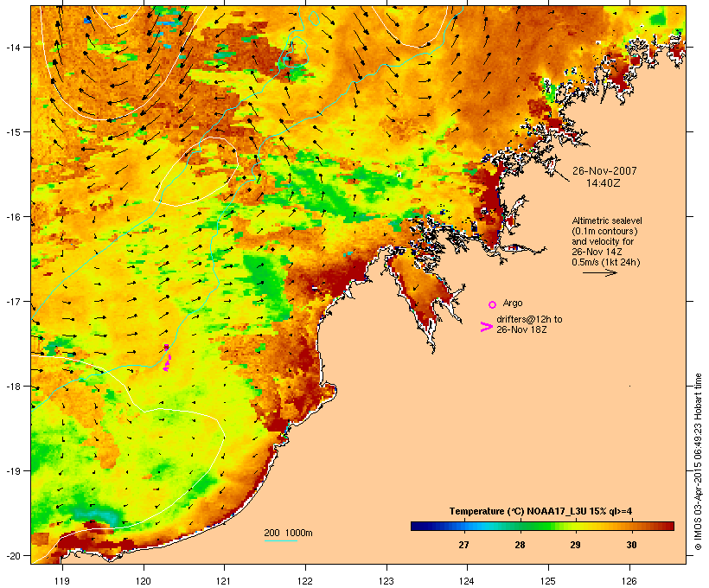Screen dimensions: 709x588
Task: Click the longitude label 123
Action: [x=386, y=581]
